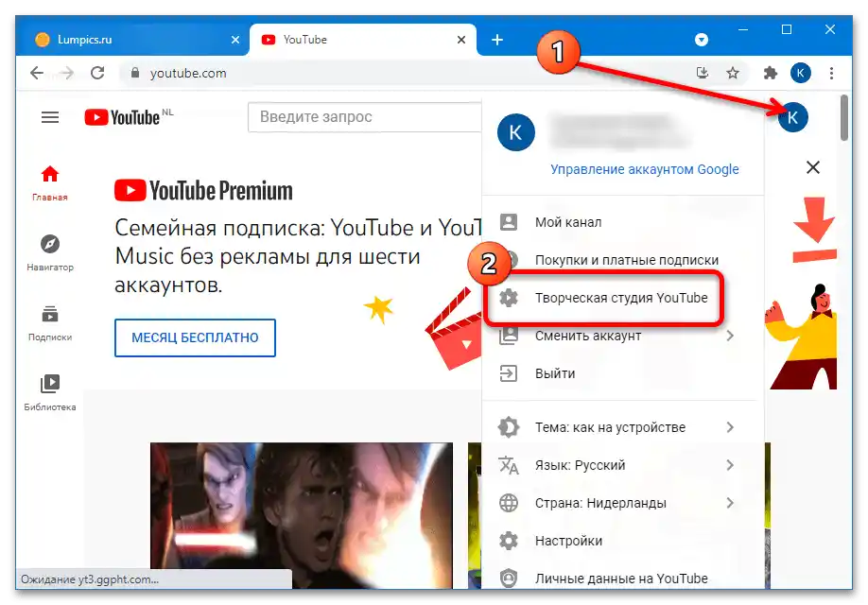Expand Тема: как на устройстве submenu

623,427
